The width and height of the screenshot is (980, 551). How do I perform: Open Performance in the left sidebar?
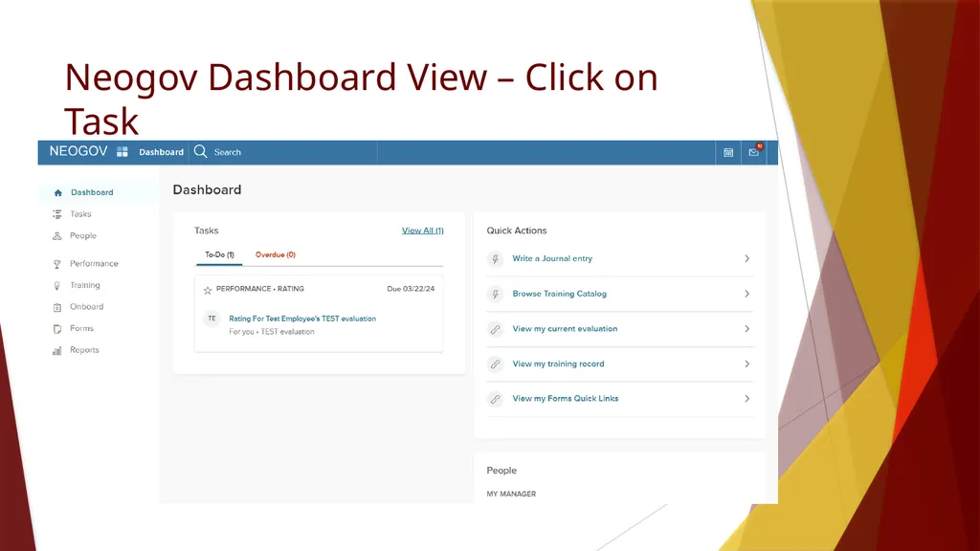tap(94, 264)
